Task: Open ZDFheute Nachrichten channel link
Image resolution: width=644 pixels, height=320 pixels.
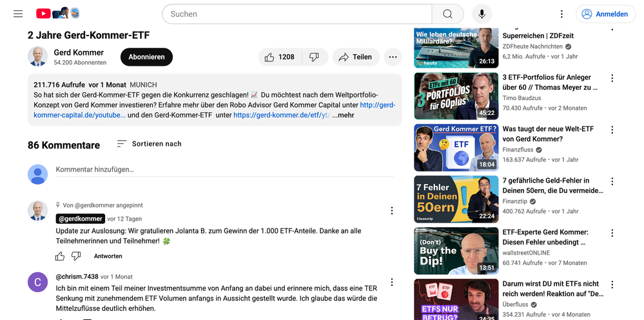Action: click(x=533, y=46)
